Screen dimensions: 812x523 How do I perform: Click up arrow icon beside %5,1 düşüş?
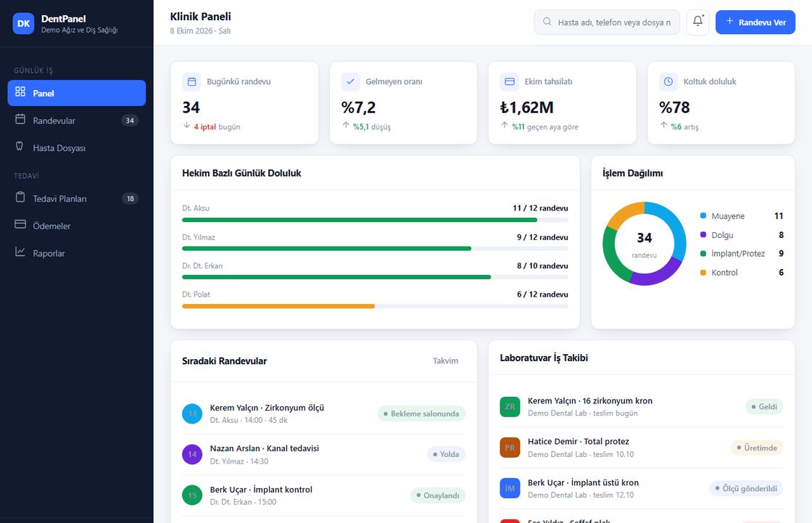pos(346,125)
